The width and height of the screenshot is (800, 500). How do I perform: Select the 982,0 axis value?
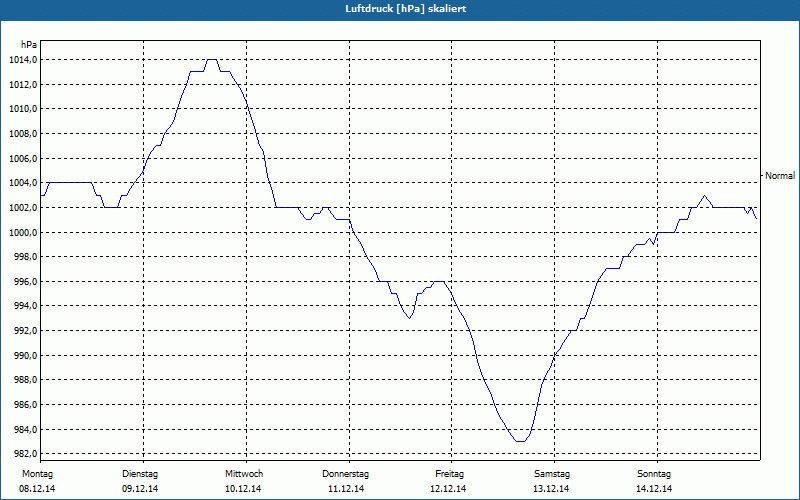click(x=25, y=454)
